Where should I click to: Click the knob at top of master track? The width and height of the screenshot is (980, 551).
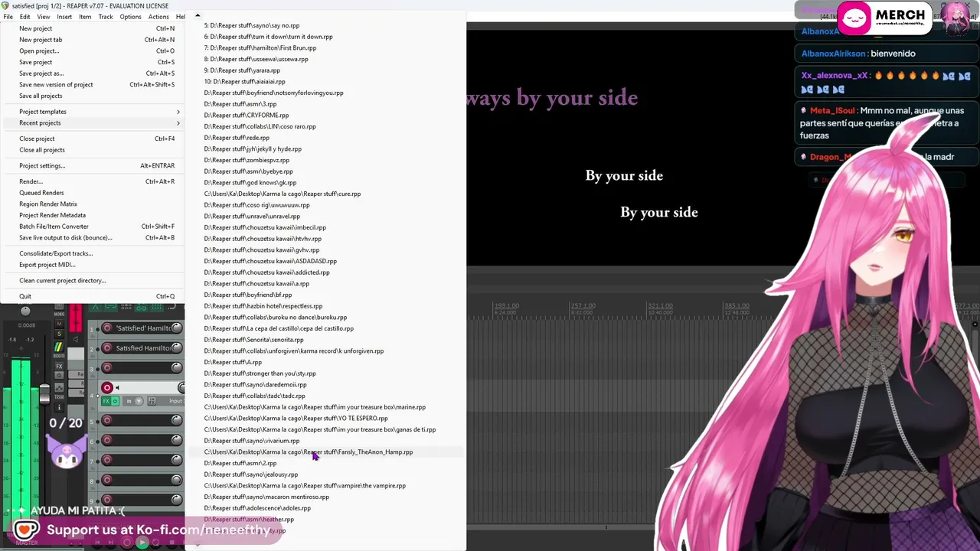point(25,311)
